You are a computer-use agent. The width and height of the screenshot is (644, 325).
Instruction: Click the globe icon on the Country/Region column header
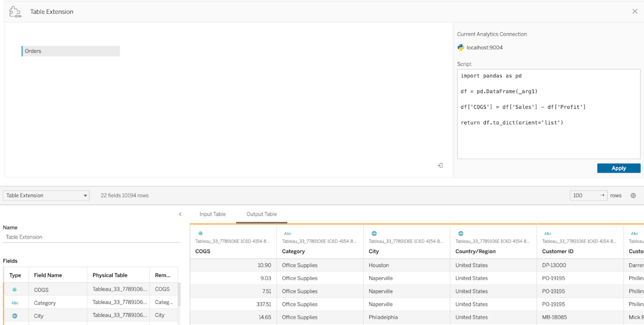click(460, 233)
